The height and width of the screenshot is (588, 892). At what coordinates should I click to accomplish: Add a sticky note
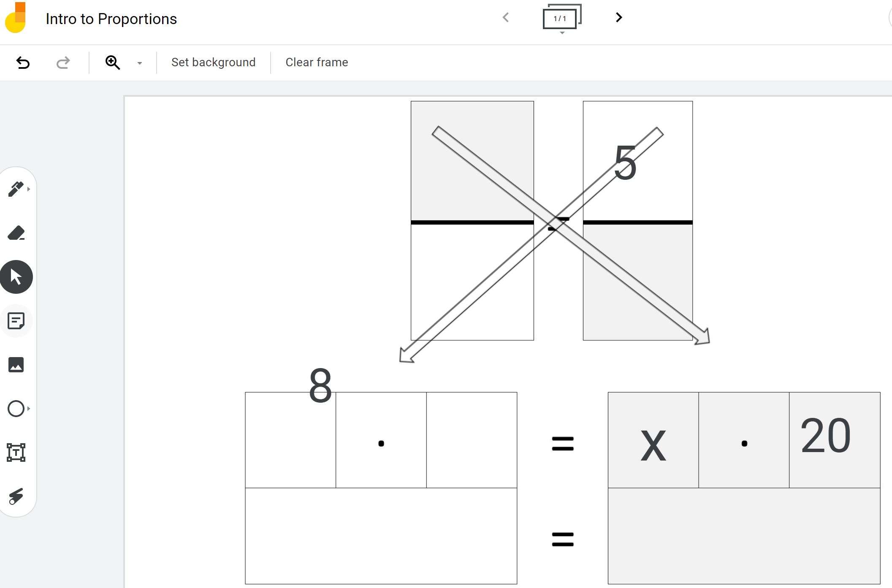pos(16,321)
